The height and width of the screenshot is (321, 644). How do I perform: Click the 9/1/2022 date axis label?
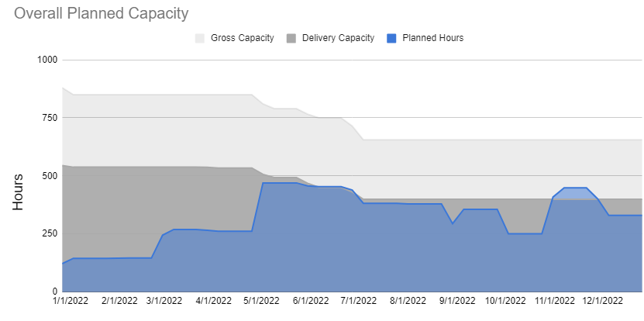[x=456, y=301]
